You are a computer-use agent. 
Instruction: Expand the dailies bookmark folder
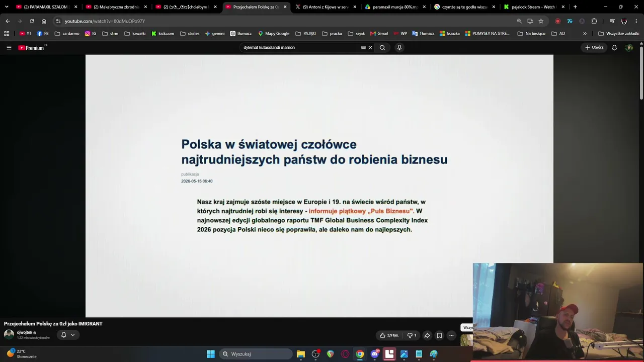click(x=190, y=34)
